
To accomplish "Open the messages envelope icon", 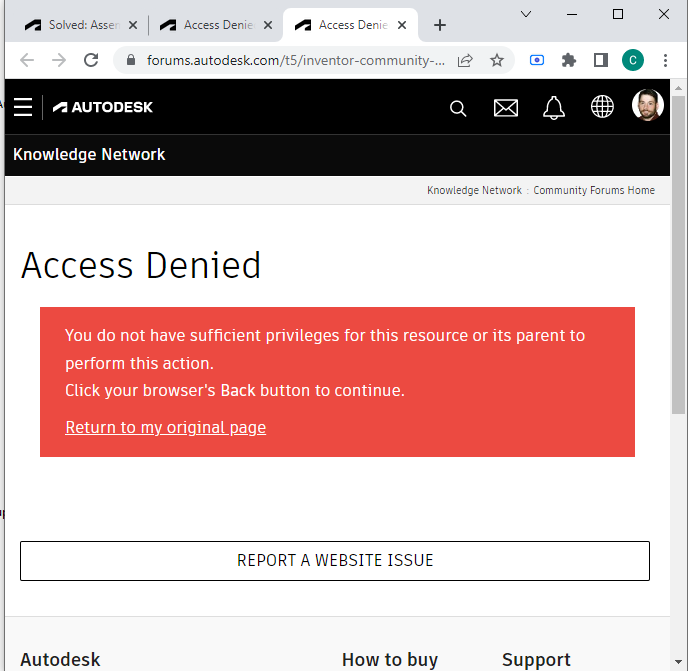I will pyautogui.click(x=506, y=108).
